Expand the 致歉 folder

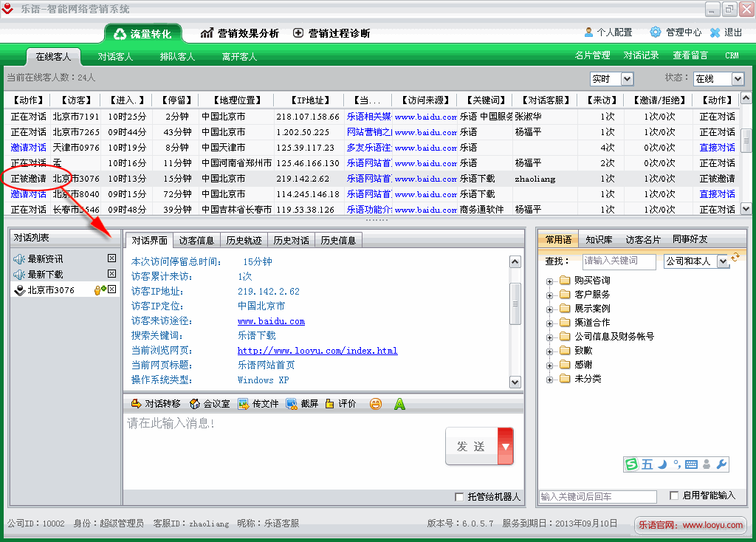click(549, 351)
